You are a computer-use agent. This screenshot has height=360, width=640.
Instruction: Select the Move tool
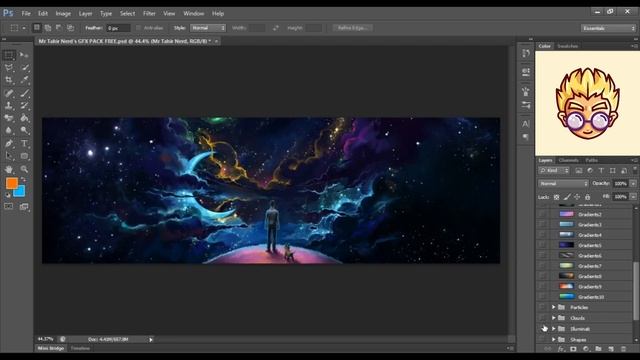pos(24,55)
